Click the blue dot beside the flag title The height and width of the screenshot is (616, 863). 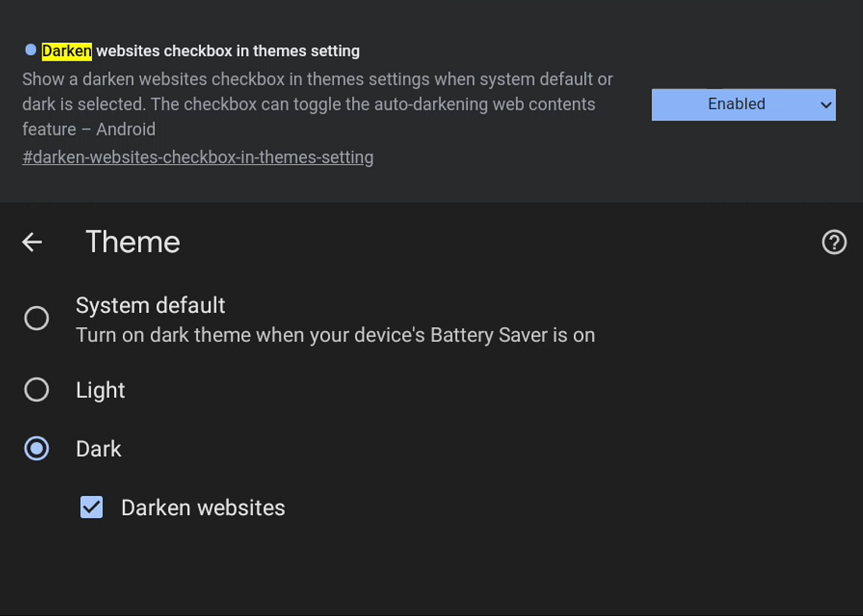(31, 50)
